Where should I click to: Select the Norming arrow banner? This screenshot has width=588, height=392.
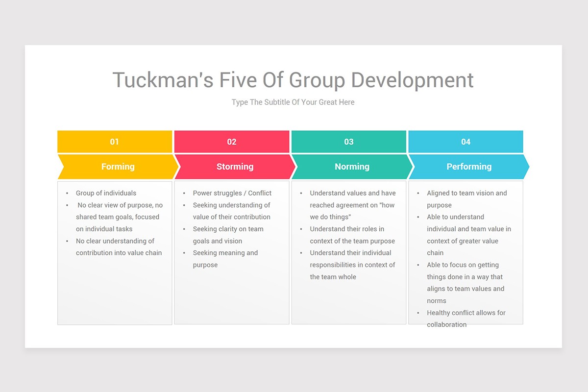(351, 167)
